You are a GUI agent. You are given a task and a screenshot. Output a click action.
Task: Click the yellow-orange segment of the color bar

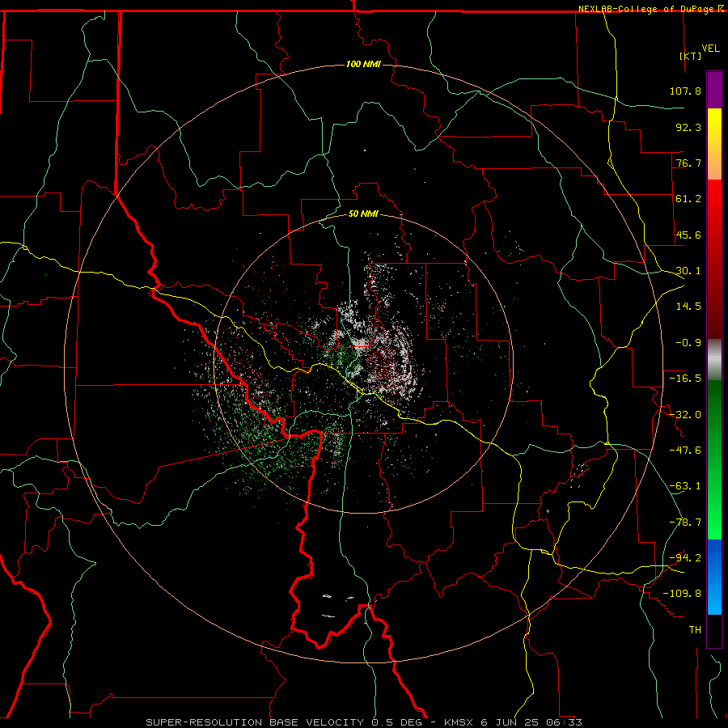coord(714,144)
